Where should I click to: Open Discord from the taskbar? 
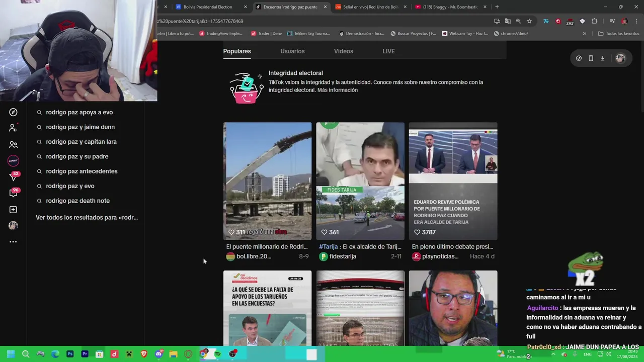pos(158,354)
